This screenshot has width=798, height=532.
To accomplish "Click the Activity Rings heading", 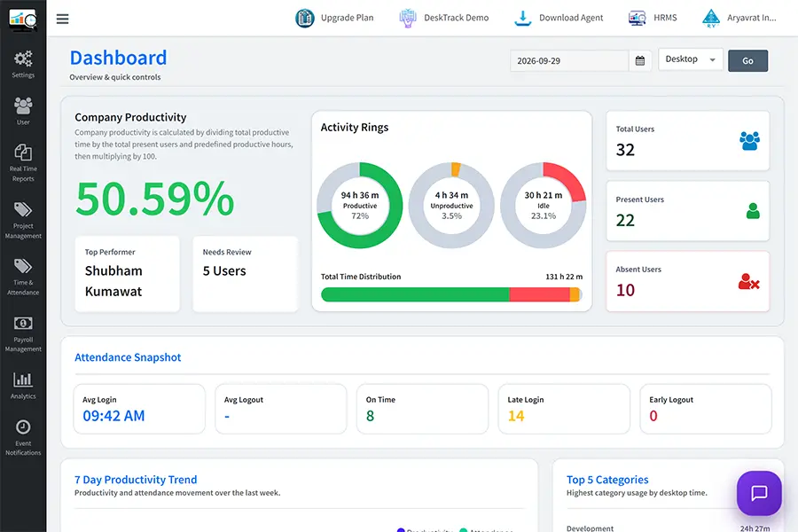I will (x=354, y=128).
